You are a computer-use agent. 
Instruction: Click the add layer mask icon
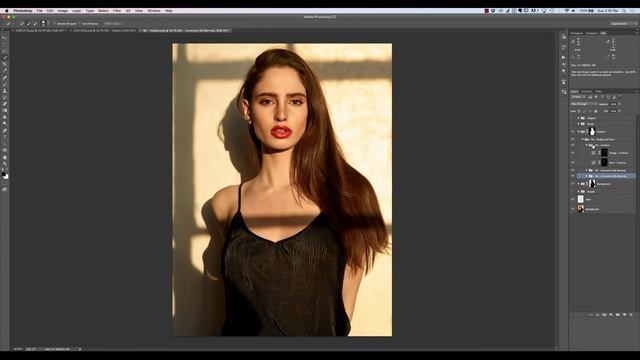604,315
